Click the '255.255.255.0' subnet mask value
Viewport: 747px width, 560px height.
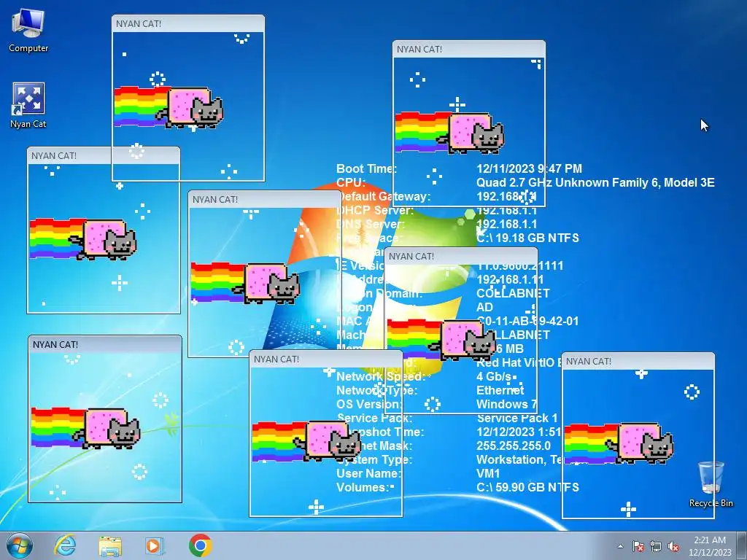514,446
